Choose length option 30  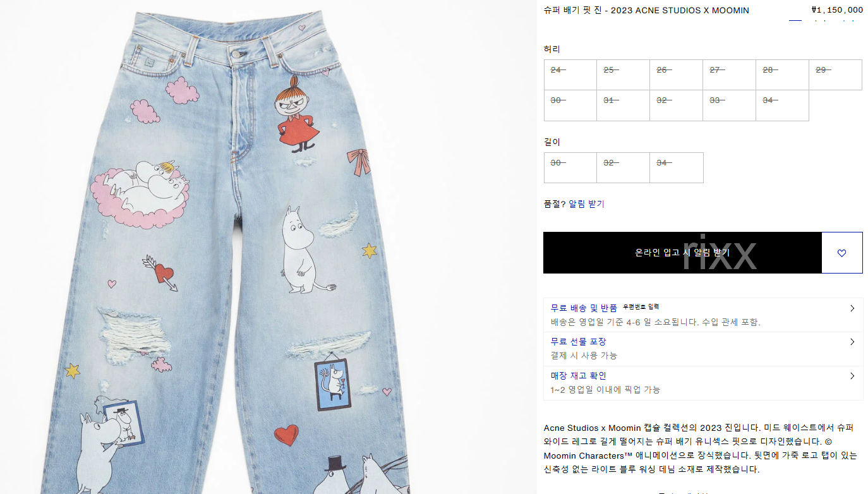(x=570, y=167)
